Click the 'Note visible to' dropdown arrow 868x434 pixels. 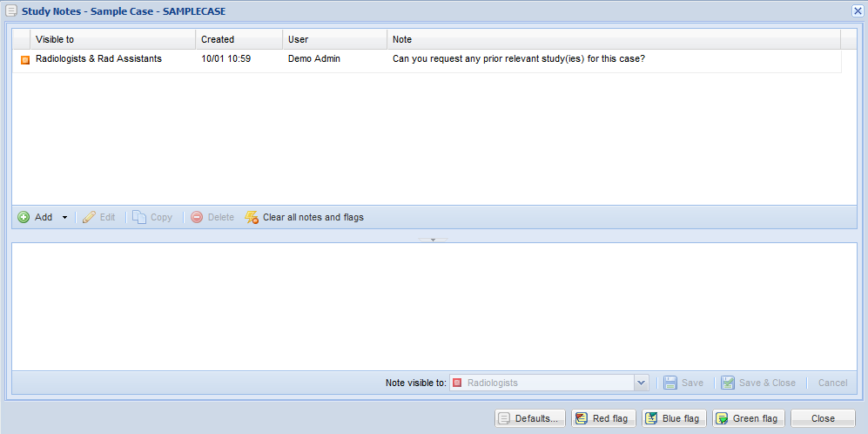642,383
